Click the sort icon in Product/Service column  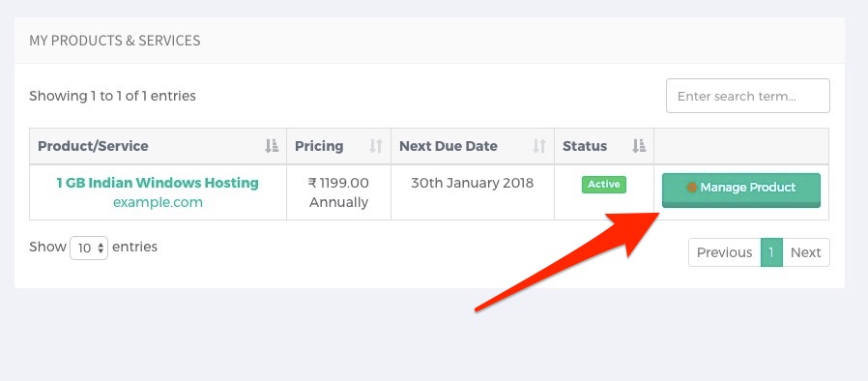click(x=272, y=146)
